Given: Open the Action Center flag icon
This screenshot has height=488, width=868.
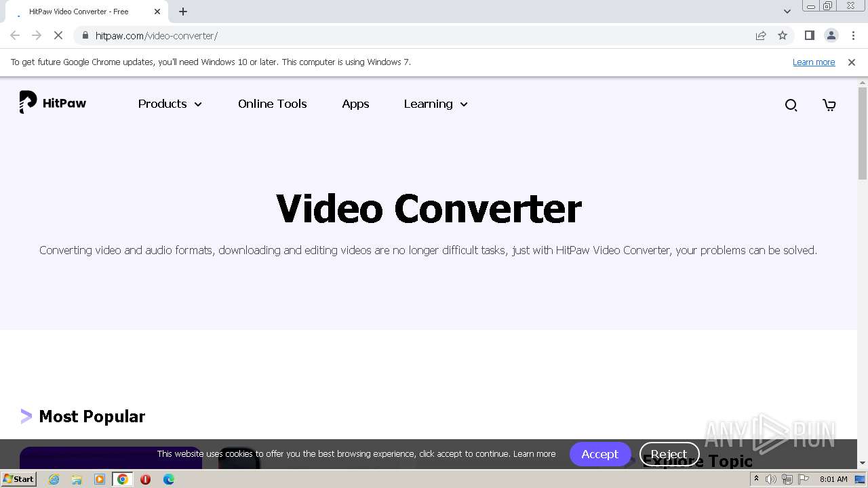Looking at the screenshot, I should point(802,479).
